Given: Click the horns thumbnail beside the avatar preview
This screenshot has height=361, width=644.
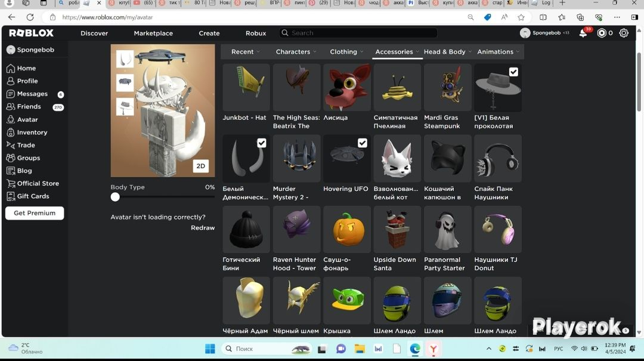Looking at the screenshot, I should 125,59.
